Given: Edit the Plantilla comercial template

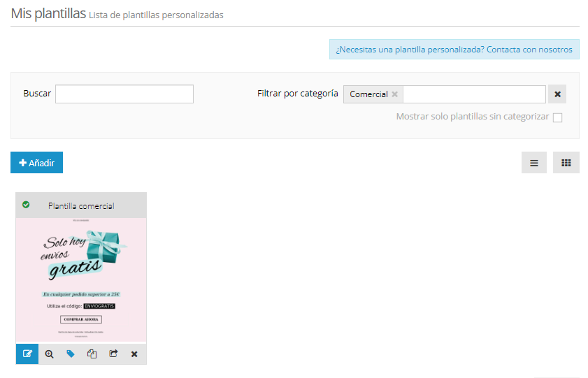Looking at the screenshot, I should [x=27, y=354].
